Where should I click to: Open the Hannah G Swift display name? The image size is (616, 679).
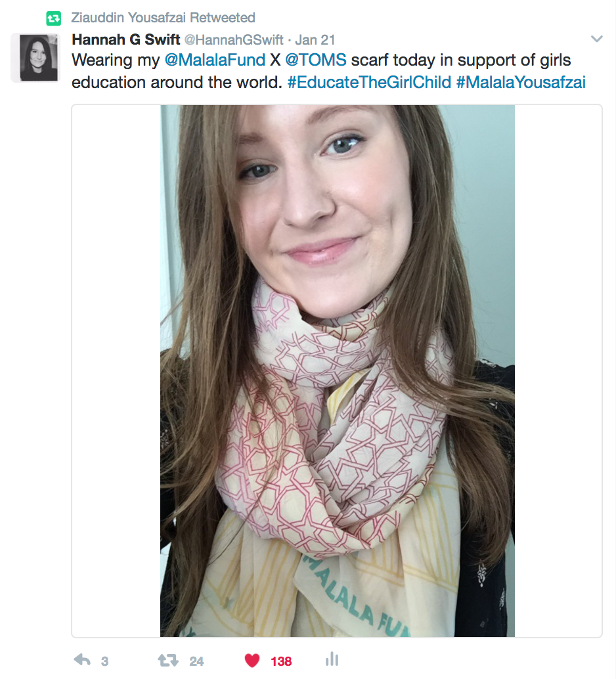pos(125,40)
